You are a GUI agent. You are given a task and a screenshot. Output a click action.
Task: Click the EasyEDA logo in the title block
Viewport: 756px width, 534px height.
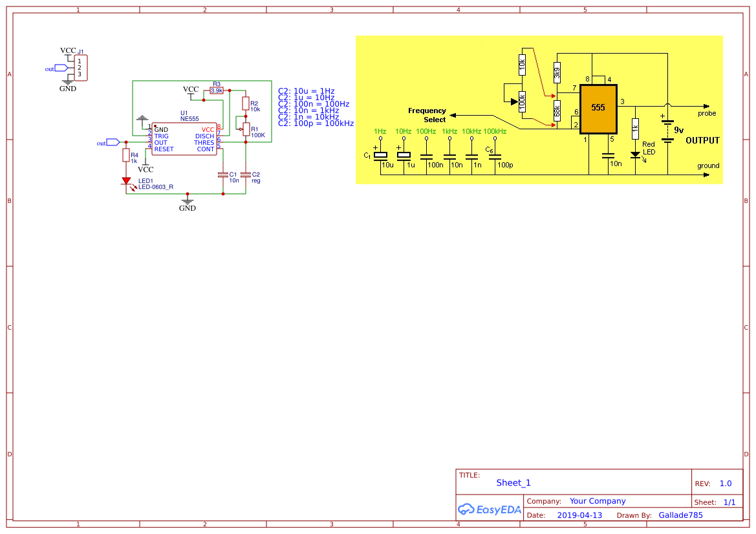coord(490,509)
